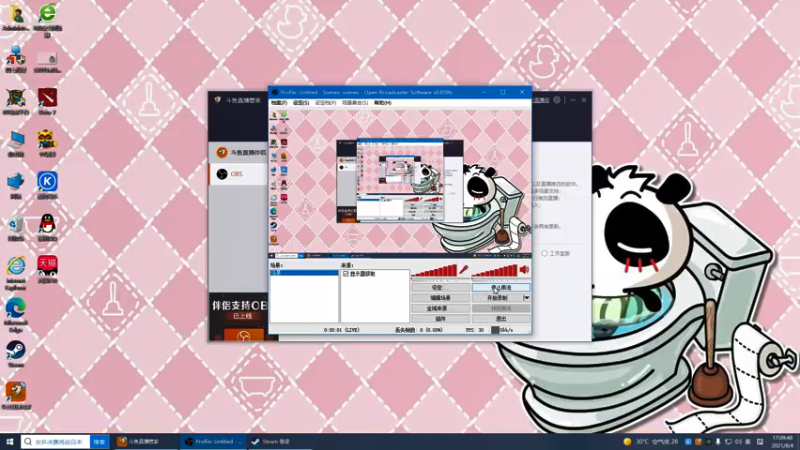Expand the arrow beside 开始录制 in OBS
The image size is (800, 450).
[527, 298]
